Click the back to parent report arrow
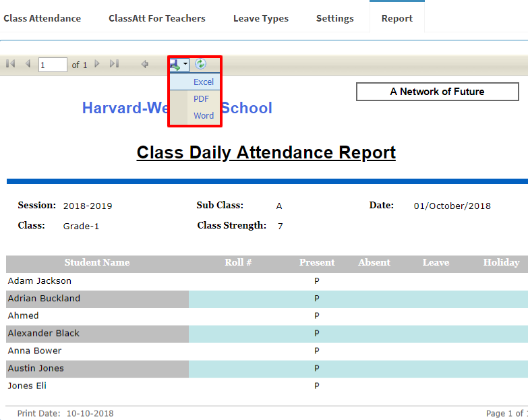The image size is (528, 420). point(145,64)
